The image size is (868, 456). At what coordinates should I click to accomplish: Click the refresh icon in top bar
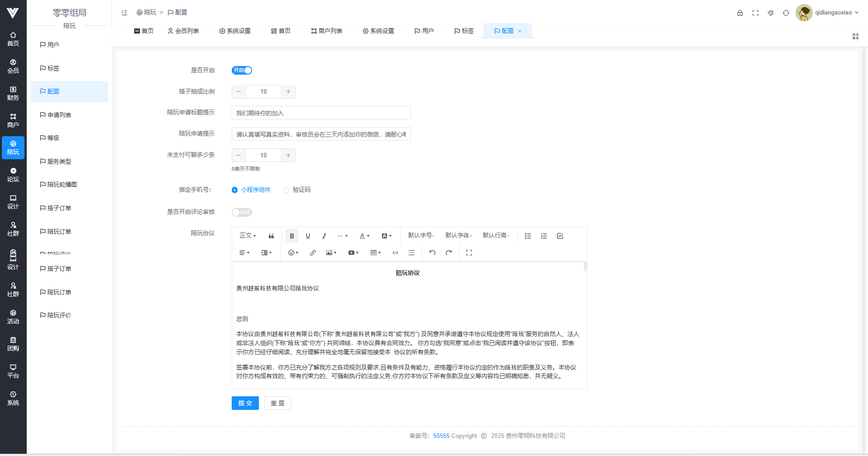tap(786, 13)
